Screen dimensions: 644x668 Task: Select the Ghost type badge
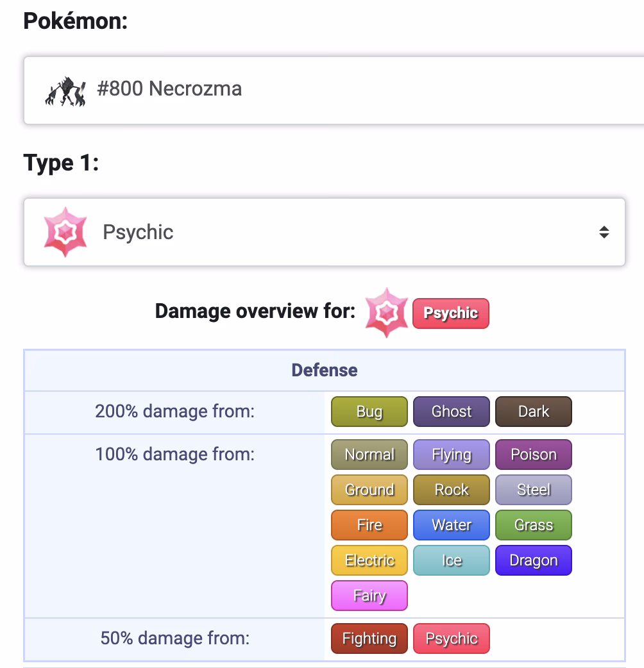[x=452, y=412]
